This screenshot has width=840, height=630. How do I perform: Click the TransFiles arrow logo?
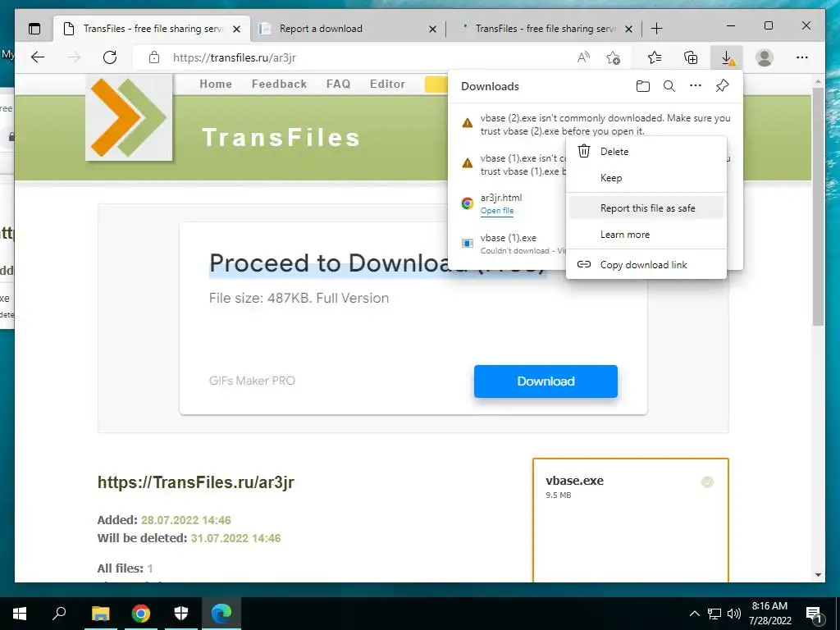click(x=129, y=117)
